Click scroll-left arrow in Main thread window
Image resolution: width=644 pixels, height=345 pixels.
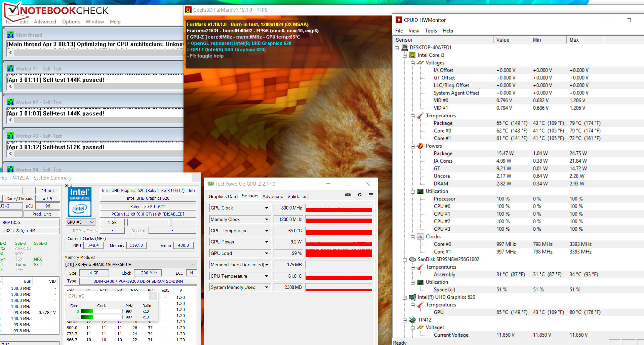[10, 52]
